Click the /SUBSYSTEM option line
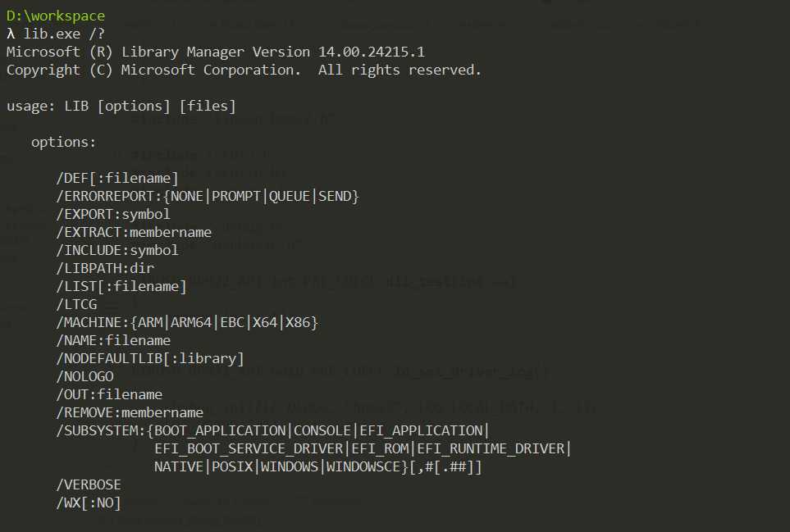 tap(272, 431)
